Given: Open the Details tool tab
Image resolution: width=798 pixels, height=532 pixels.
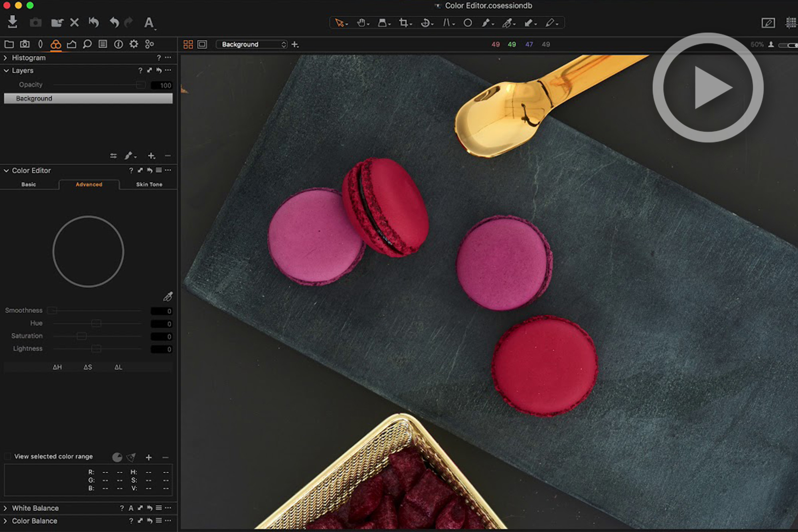Looking at the screenshot, I should [x=87, y=44].
